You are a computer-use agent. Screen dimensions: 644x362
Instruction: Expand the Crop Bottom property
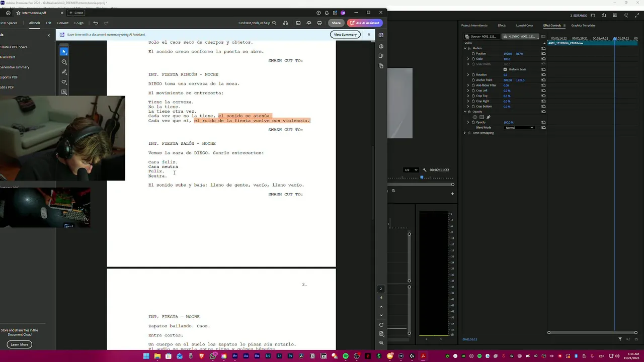click(x=468, y=106)
